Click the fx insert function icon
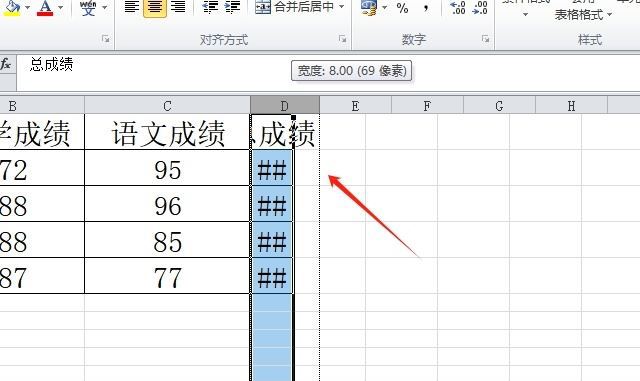The image size is (640, 381). 5,64
